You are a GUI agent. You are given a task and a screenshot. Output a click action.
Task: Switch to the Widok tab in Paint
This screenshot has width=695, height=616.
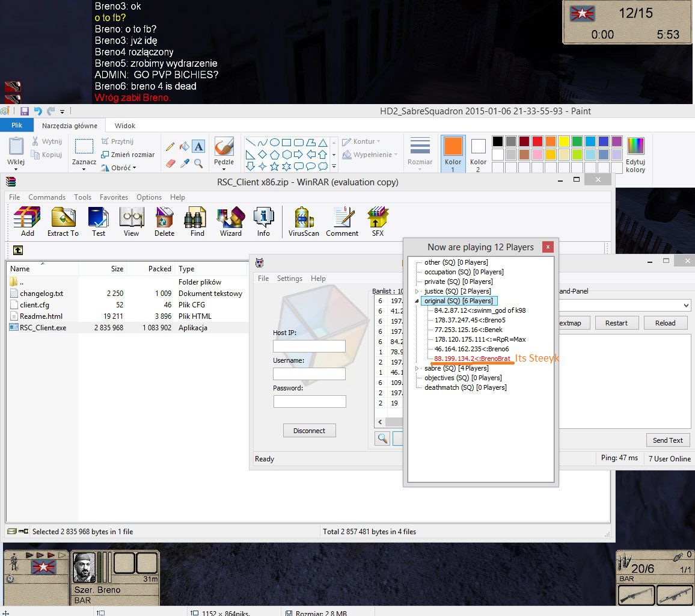tap(125, 126)
